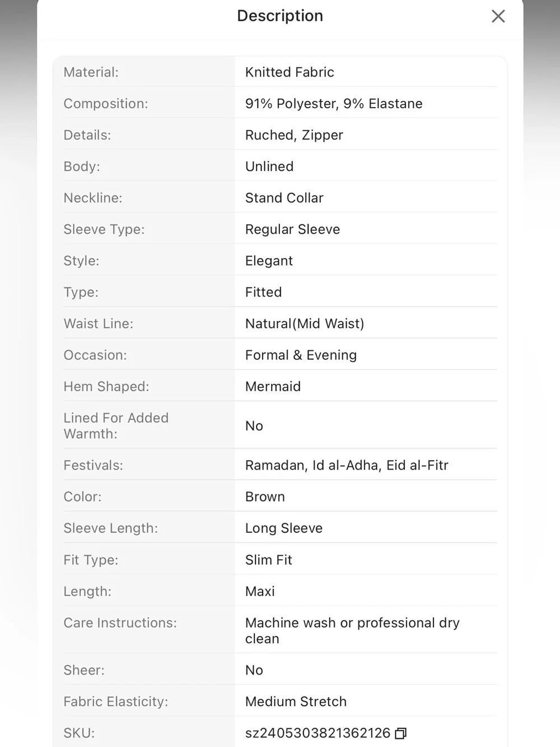Screen dimensions: 560x747
Task: Select the Ramadan festivals entry
Action: (x=274, y=466)
